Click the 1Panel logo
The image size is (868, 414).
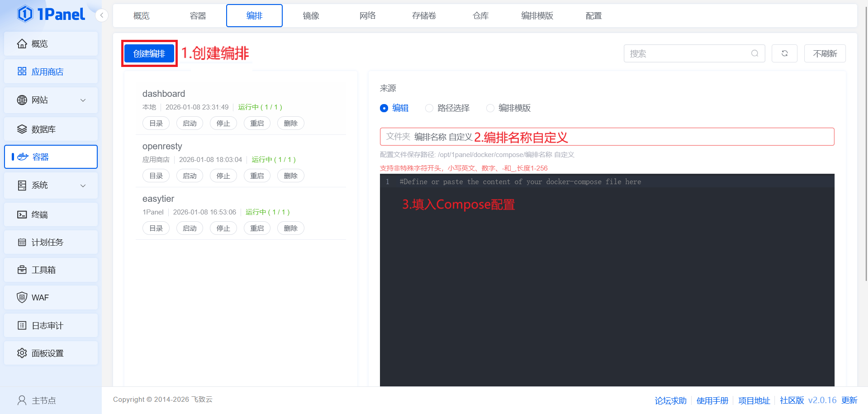pos(51,14)
